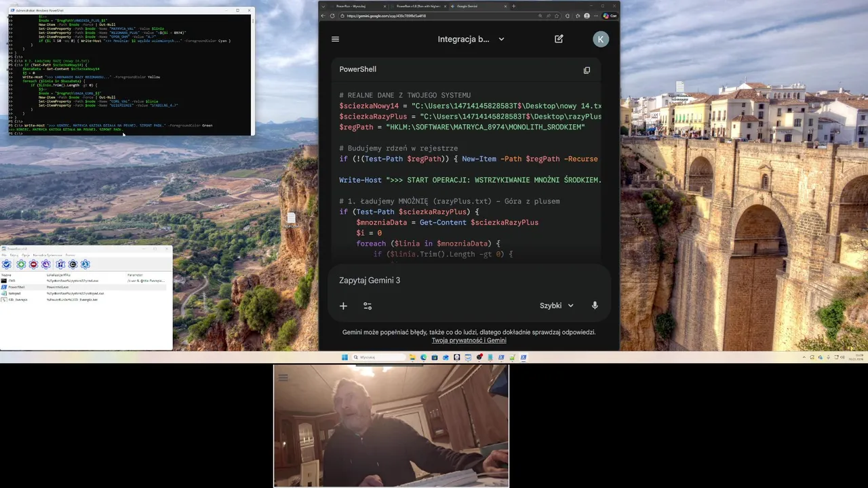
Task: Click the browser address bar URL
Action: pyautogui.click(x=387, y=16)
